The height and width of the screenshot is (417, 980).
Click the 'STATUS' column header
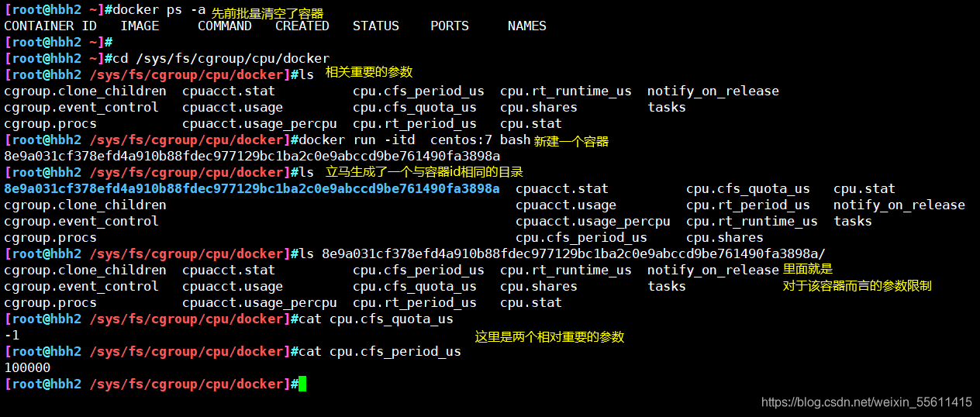[376, 26]
